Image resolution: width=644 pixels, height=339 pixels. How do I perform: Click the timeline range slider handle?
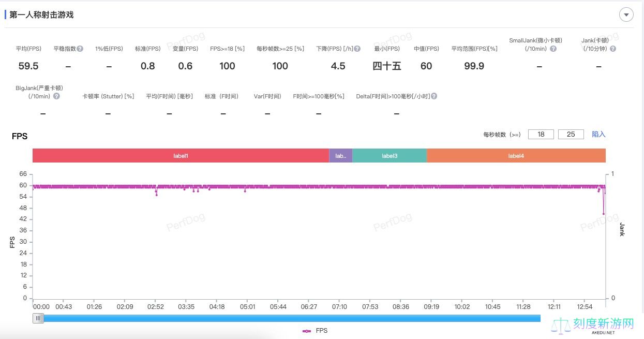(38, 318)
